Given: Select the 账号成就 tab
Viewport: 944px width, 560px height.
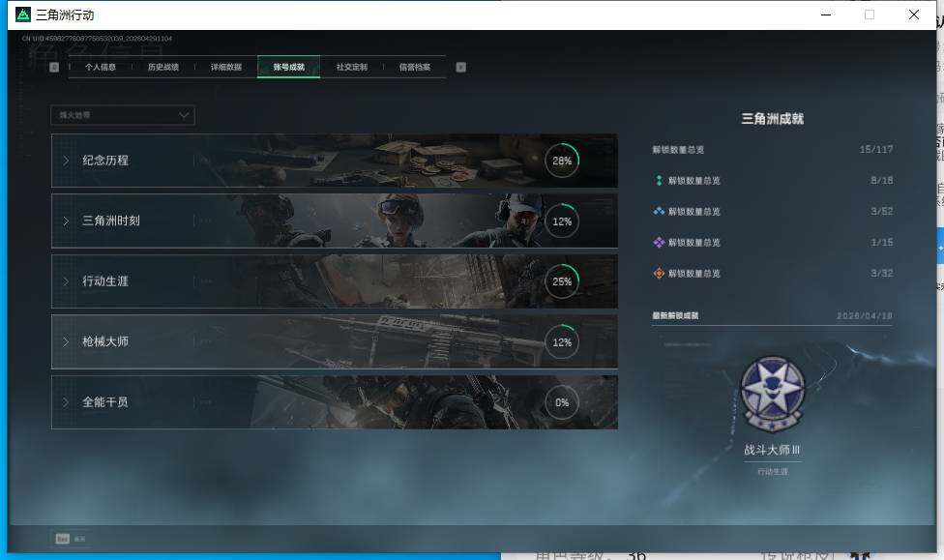Looking at the screenshot, I should [x=288, y=67].
